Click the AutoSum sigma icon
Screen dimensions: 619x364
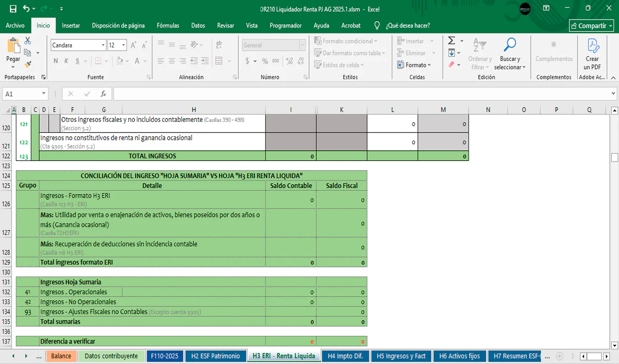(452, 41)
